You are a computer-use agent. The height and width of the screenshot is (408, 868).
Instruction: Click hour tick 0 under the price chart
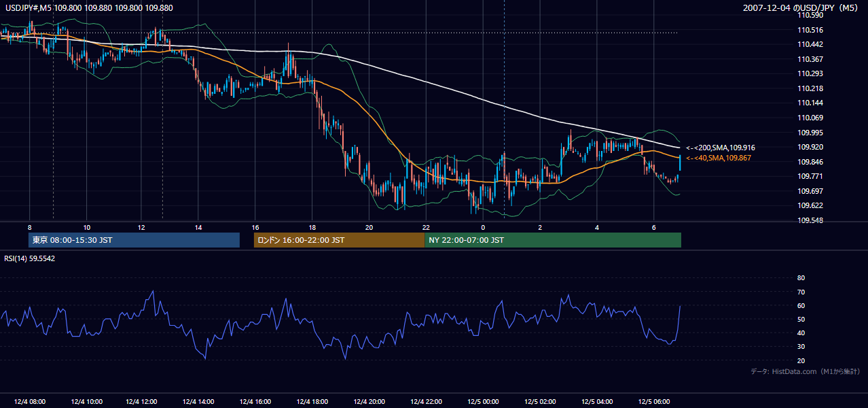[x=483, y=227]
